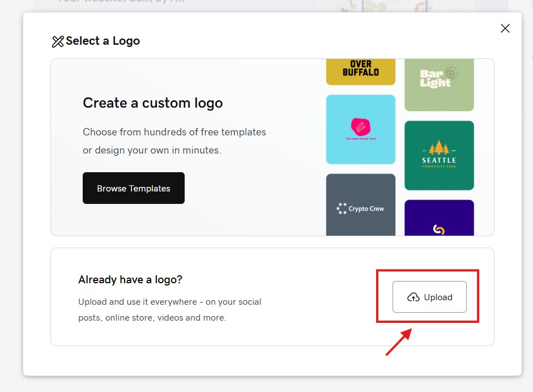
Task: Click the design tools icon beside Select a Logo
Action: 58,41
